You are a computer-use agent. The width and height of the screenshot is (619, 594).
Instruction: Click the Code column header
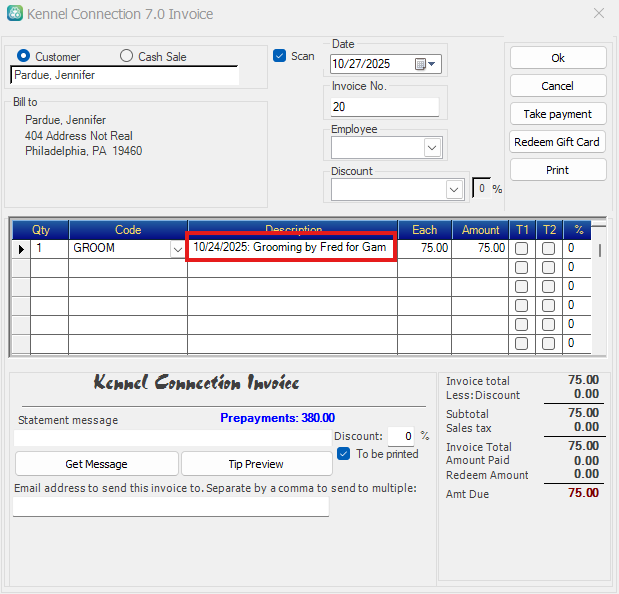[x=128, y=230]
